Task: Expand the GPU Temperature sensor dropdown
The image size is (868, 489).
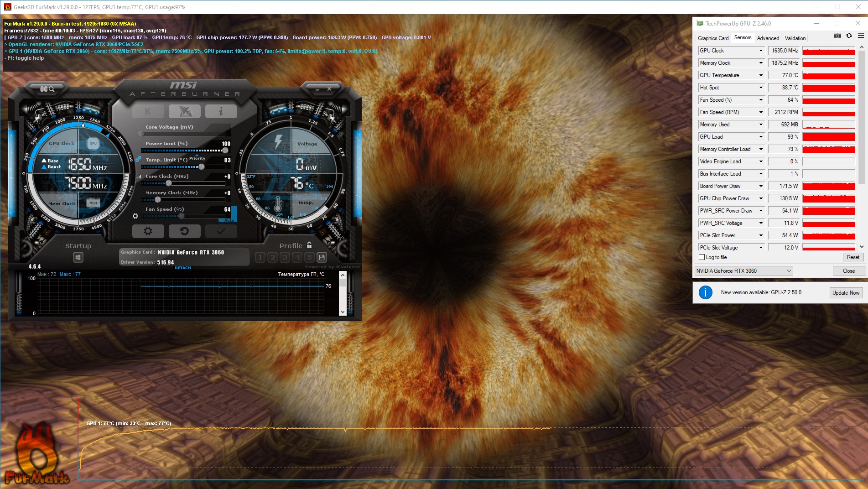Action: point(760,75)
